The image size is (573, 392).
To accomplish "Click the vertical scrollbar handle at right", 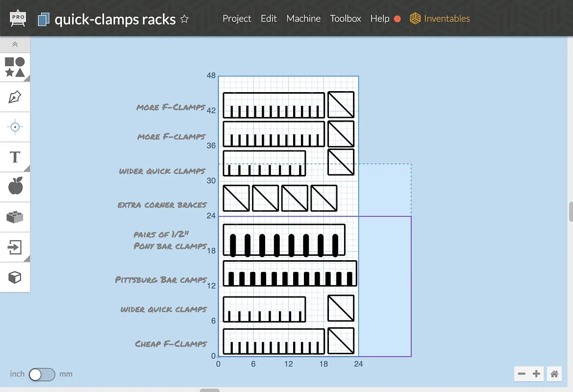I will [571, 211].
